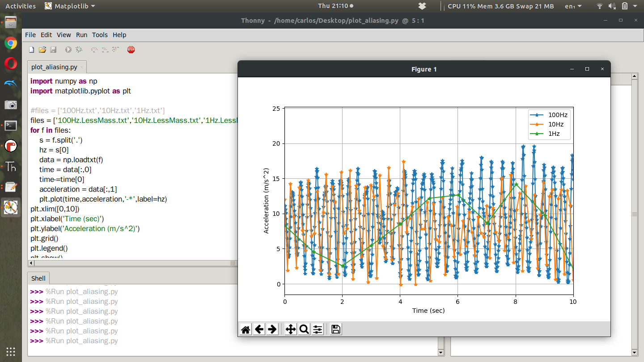Create a new file in Thonny's toolbar
Screen dimensions: 644x362
(32, 50)
